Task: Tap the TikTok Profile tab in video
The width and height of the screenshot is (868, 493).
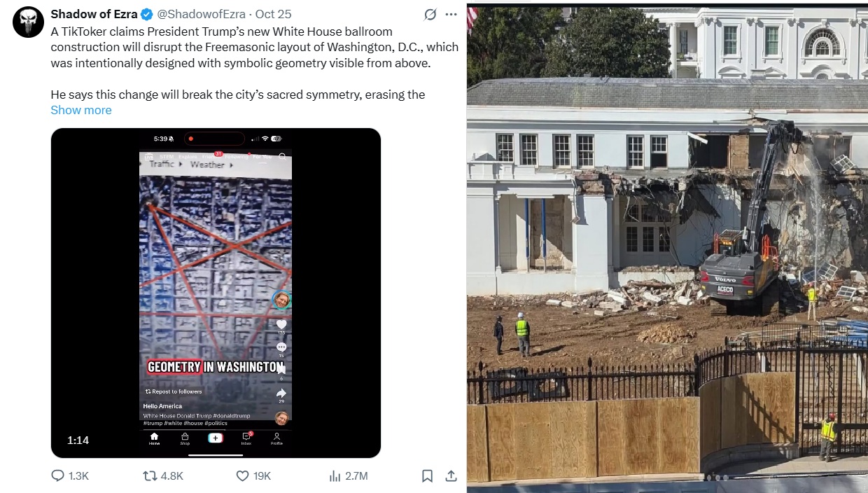Action: tap(277, 438)
